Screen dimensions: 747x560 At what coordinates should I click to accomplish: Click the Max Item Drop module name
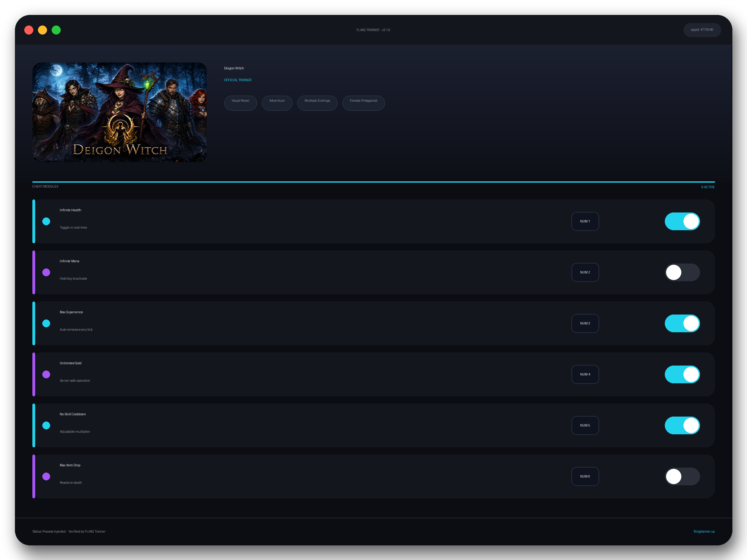pos(70,465)
